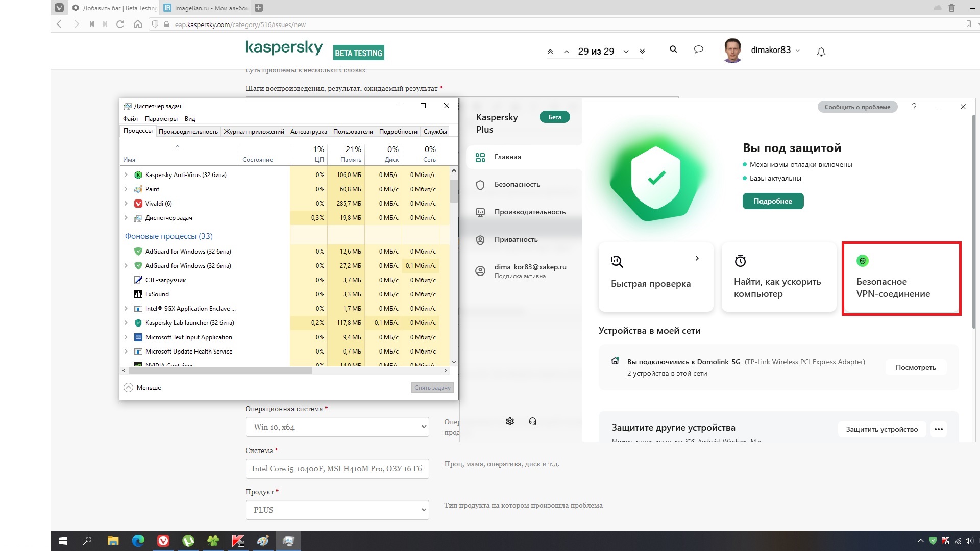
Task: Open forum chat messages icon
Action: click(699, 49)
